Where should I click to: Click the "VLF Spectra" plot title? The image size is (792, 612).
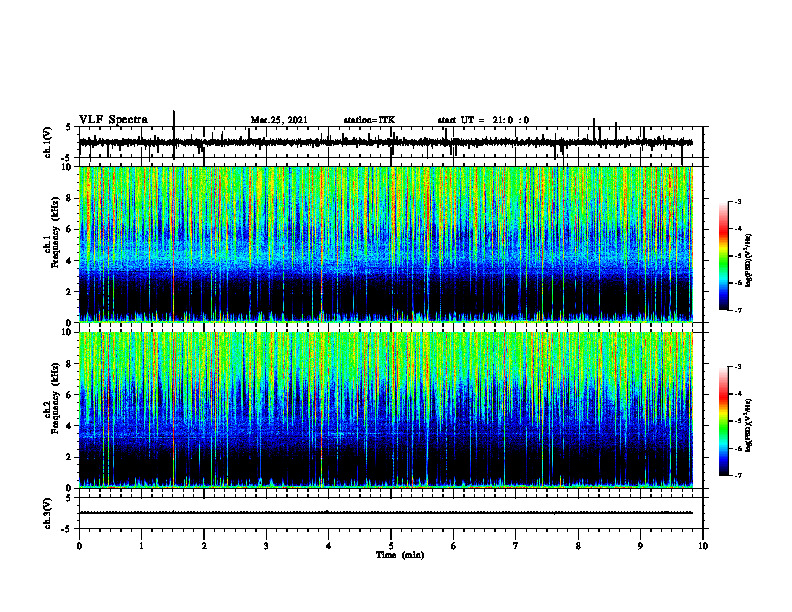[113, 120]
